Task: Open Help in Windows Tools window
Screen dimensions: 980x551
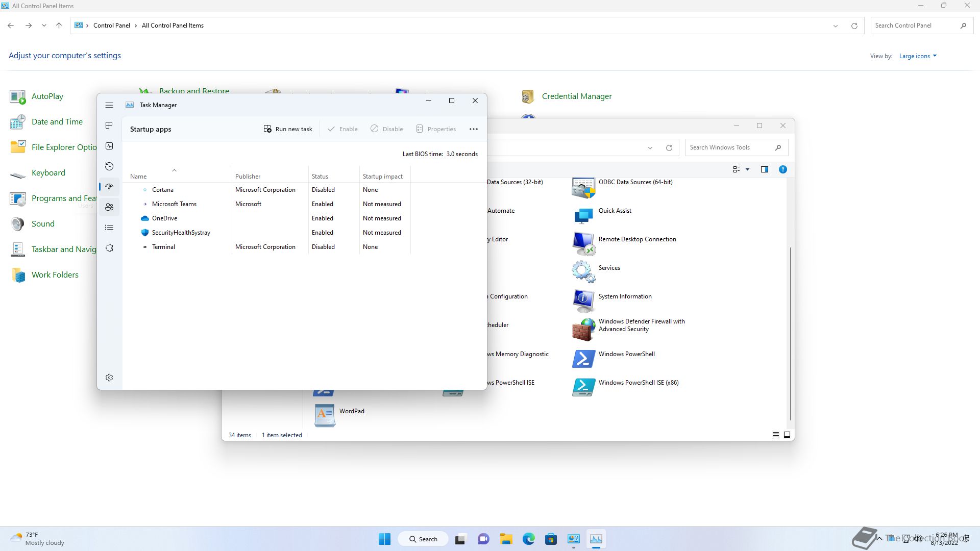Action: (x=783, y=169)
